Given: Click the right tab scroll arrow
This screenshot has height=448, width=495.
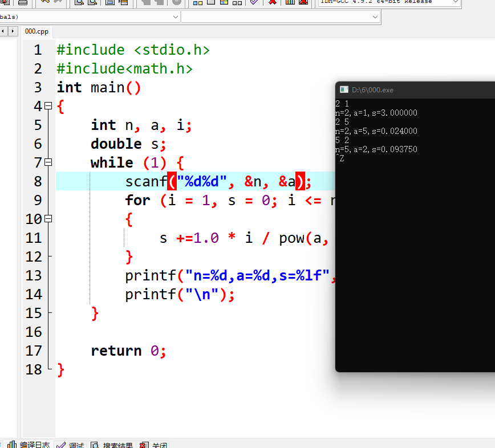Looking at the screenshot, I should [13, 31].
